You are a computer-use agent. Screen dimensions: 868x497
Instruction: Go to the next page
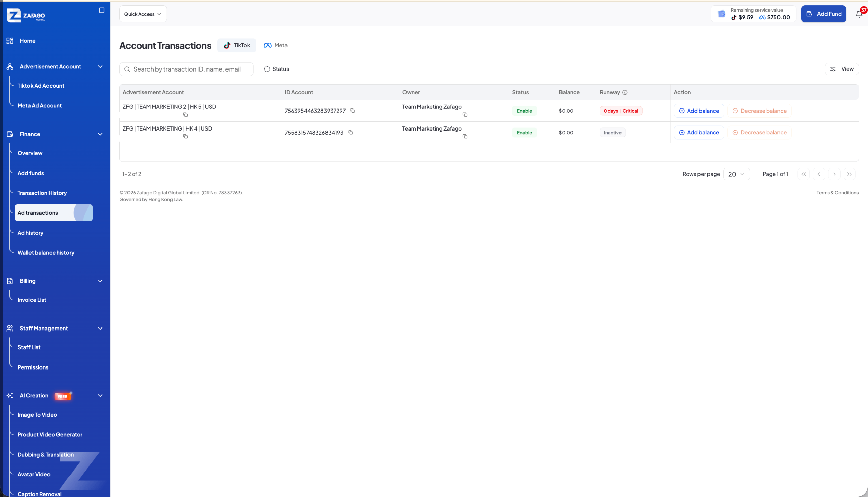834,174
